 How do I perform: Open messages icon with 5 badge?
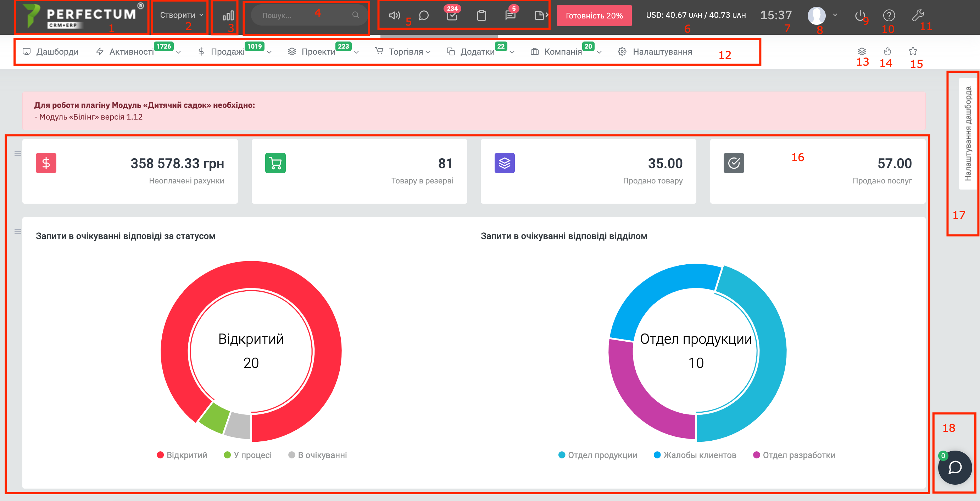pos(510,15)
